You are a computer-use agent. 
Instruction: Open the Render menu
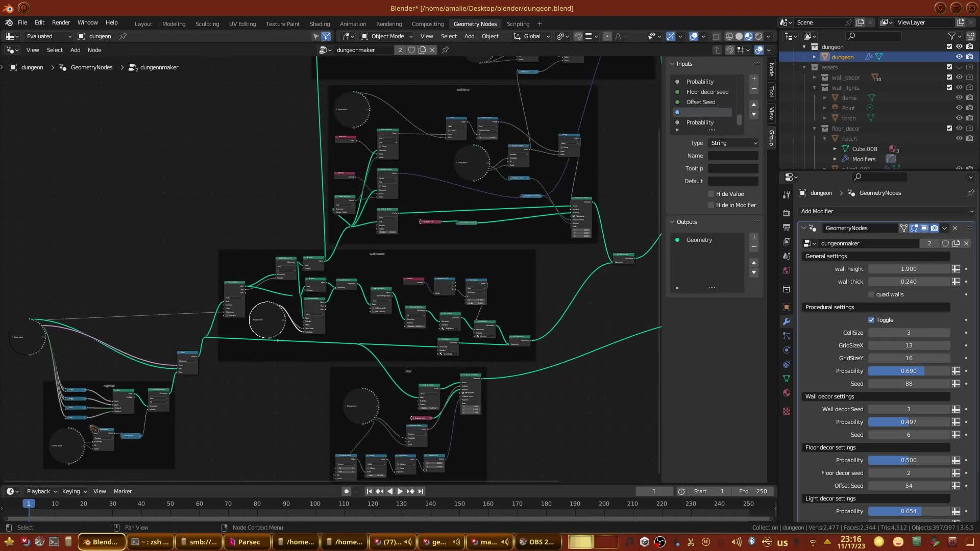[61, 22]
